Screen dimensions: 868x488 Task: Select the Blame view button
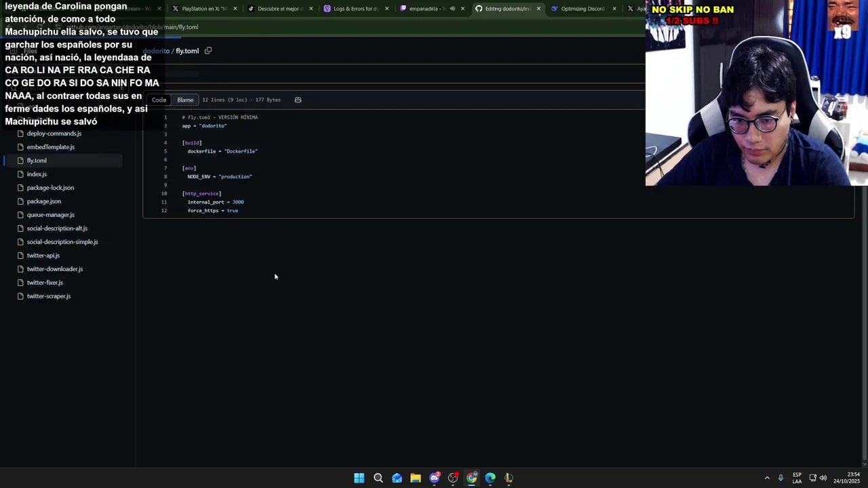pos(185,100)
